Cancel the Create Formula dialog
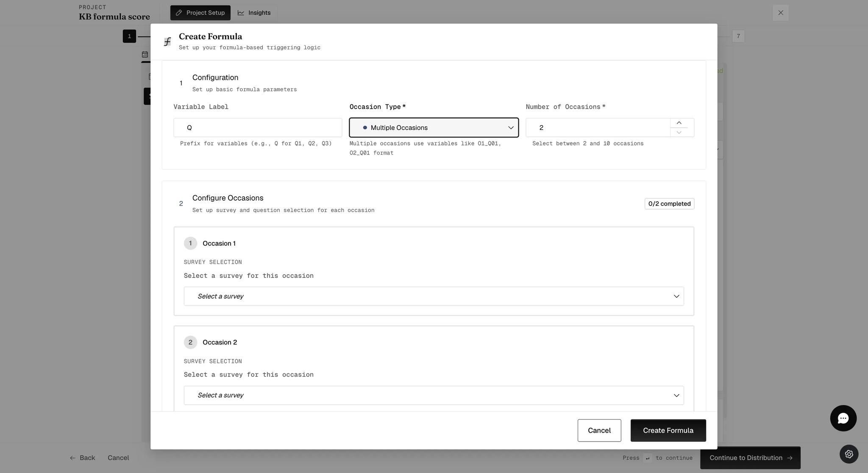The height and width of the screenshot is (473, 868). coord(599,431)
